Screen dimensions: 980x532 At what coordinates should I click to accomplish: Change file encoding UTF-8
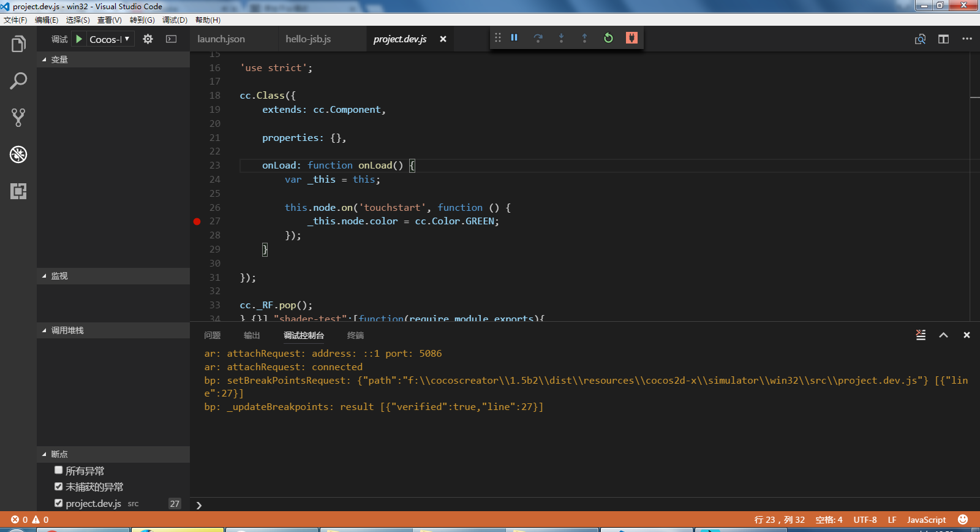(x=865, y=520)
